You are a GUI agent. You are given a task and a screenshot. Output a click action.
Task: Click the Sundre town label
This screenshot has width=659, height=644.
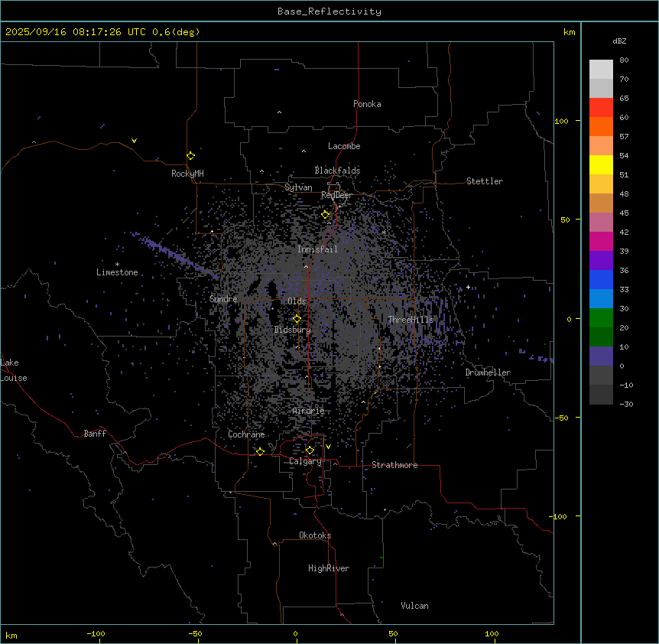(223, 299)
